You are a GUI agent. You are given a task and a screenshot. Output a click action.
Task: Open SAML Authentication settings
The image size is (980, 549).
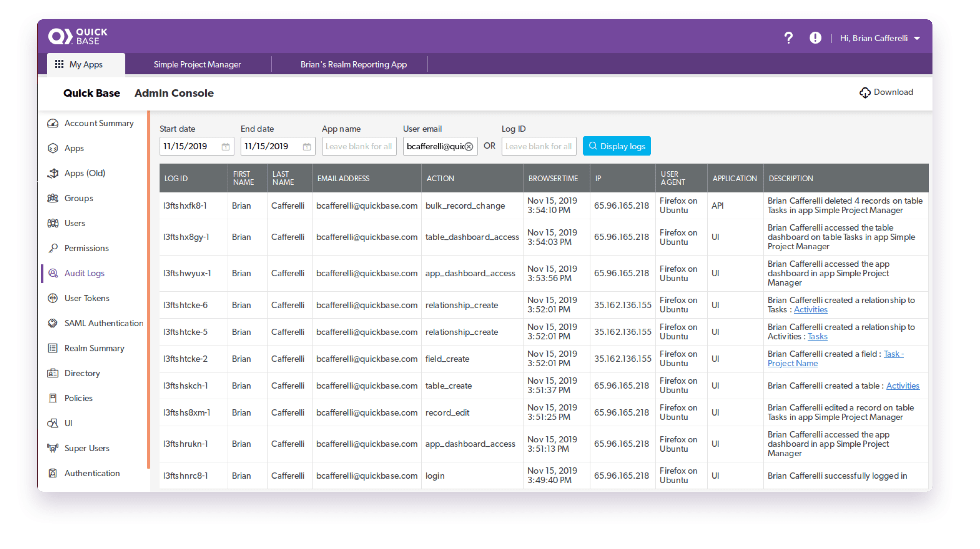pos(104,323)
